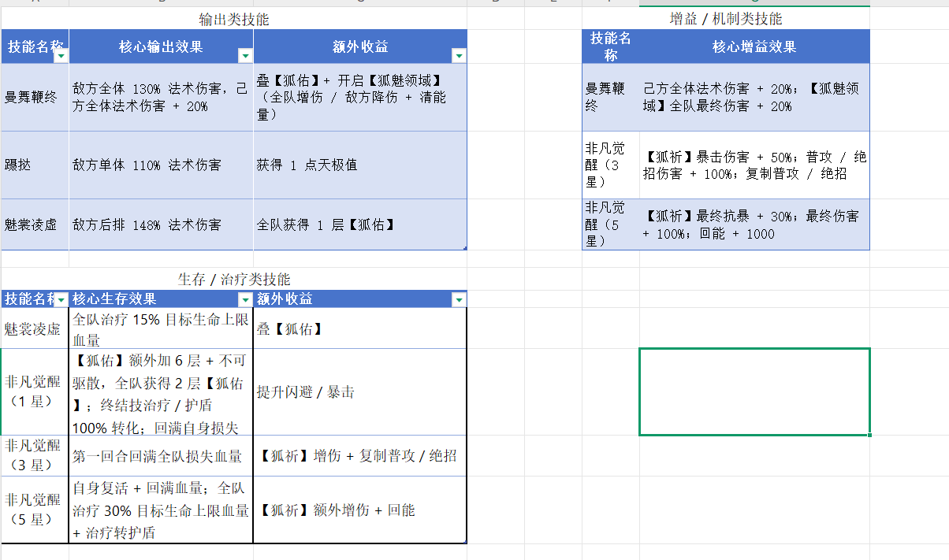This screenshot has width=949, height=560.
Task: Expand the 额外收益 filter in 生存/治疗类技能 table
Action: coord(459,300)
